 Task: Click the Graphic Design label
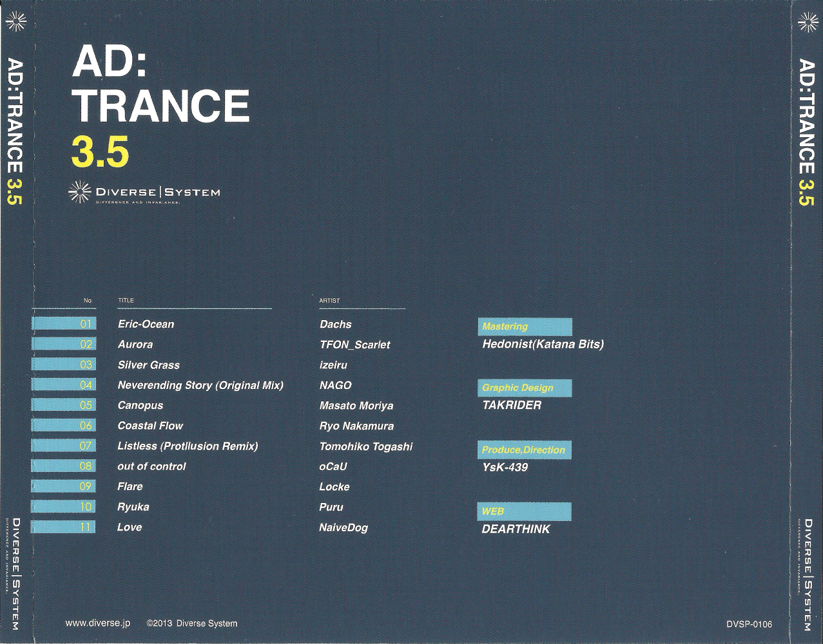point(525,388)
